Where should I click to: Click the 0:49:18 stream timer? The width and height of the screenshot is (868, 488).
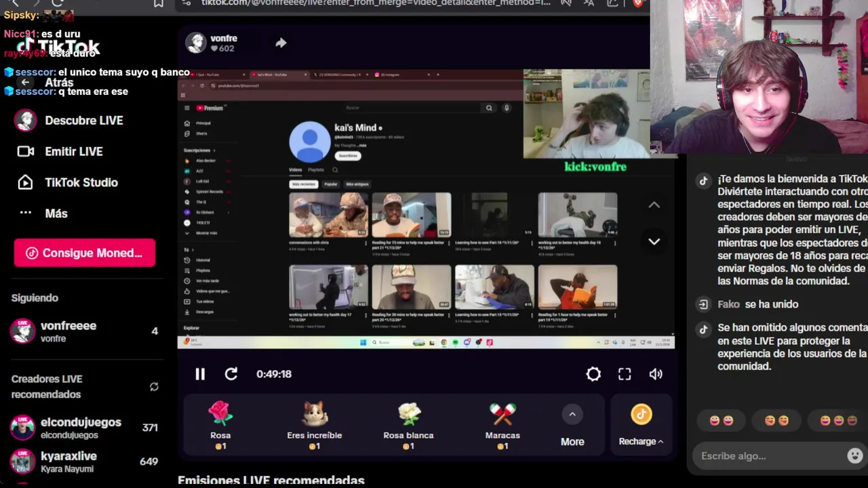[x=274, y=374]
